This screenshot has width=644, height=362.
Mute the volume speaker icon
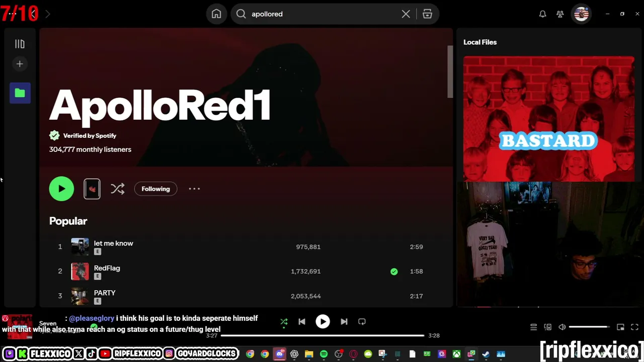click(562, 327)
